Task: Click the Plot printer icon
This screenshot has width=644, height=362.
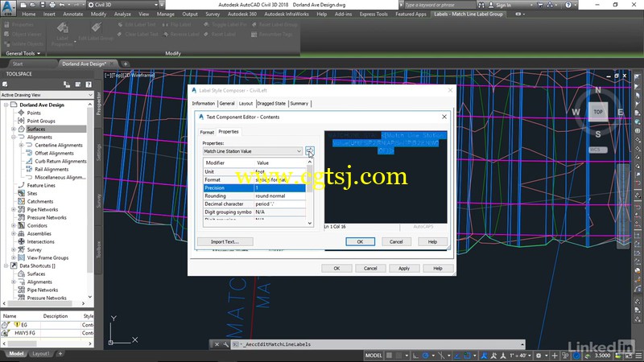Action: tap(52, 5)
